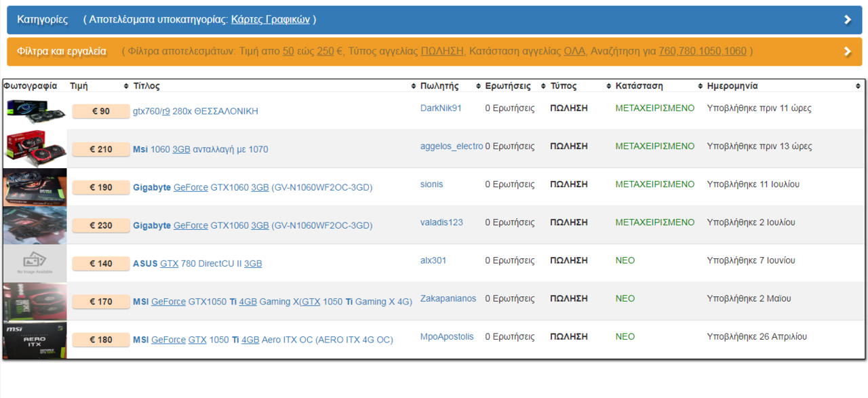Open ASUS GTX 780 DirectCU II listing

point(197,264)
